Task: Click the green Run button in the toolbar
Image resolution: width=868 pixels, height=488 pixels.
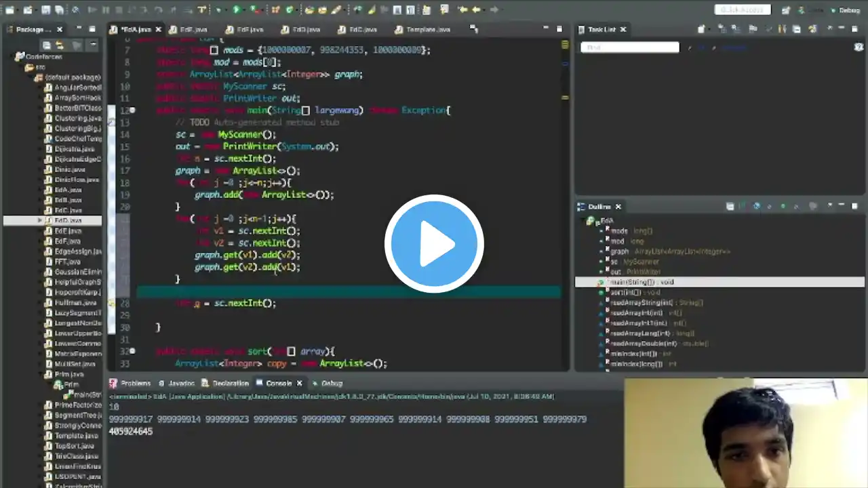Action: pos(237,9)
